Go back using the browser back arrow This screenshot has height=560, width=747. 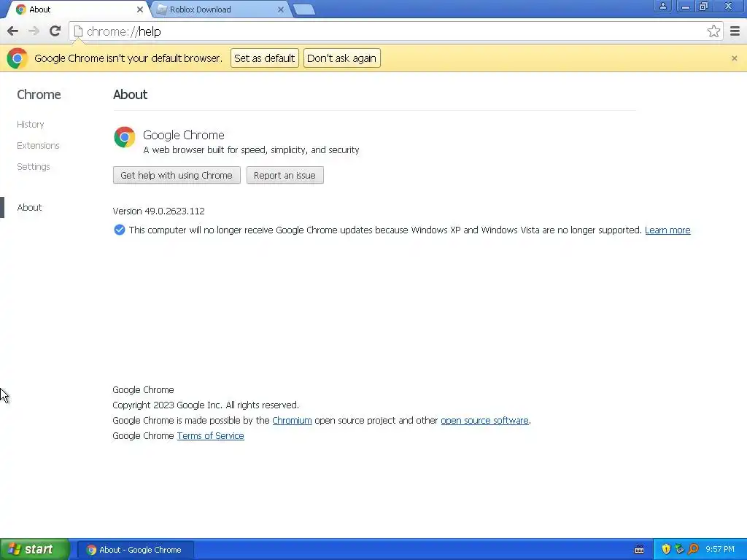click(13, 31)
